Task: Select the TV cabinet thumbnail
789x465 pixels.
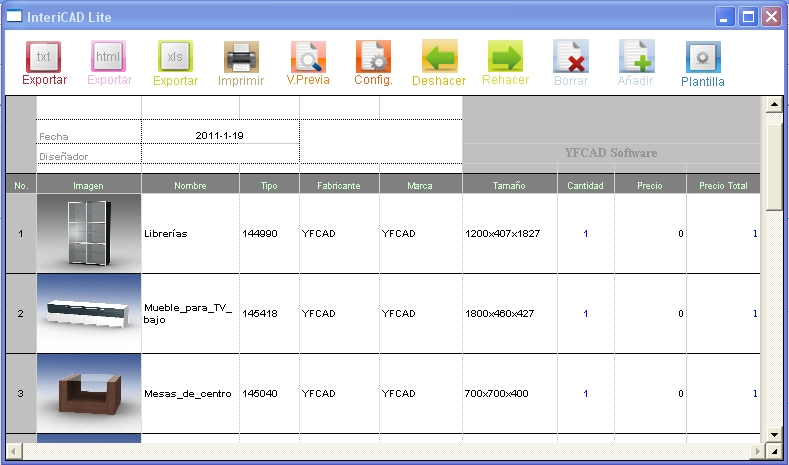Action: (x=89, y=314)
